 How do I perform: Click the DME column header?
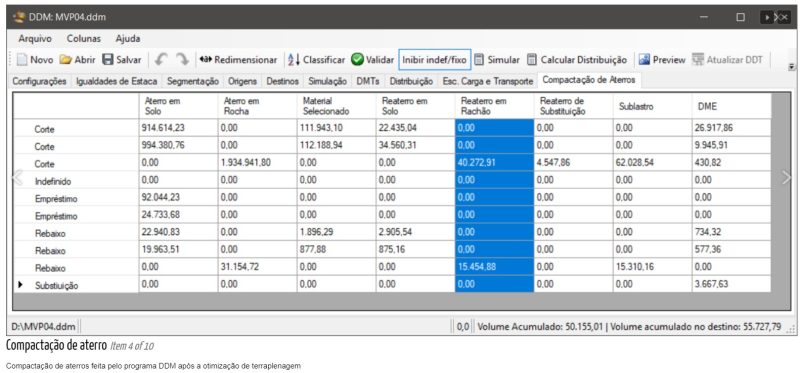coord(732,106)
